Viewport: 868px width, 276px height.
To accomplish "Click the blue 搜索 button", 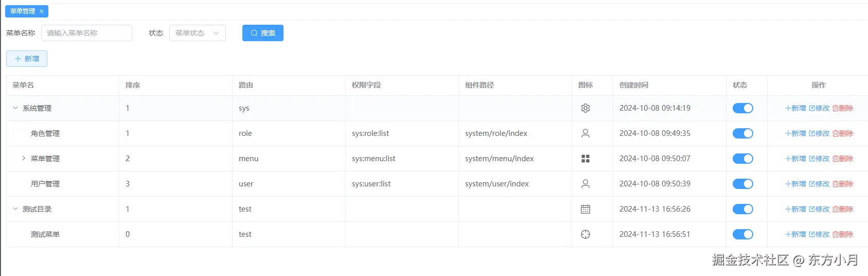I will [263, 33].
